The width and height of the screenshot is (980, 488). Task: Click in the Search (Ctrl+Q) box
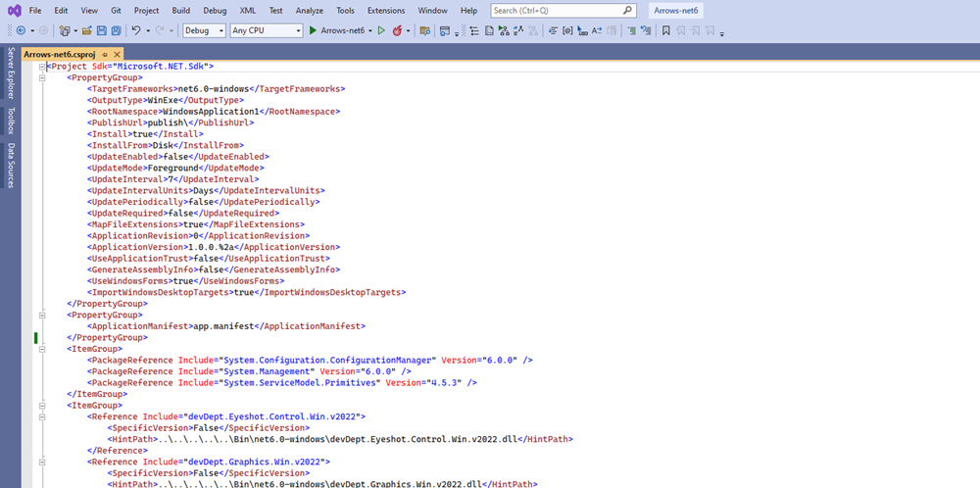click(556, 10)
